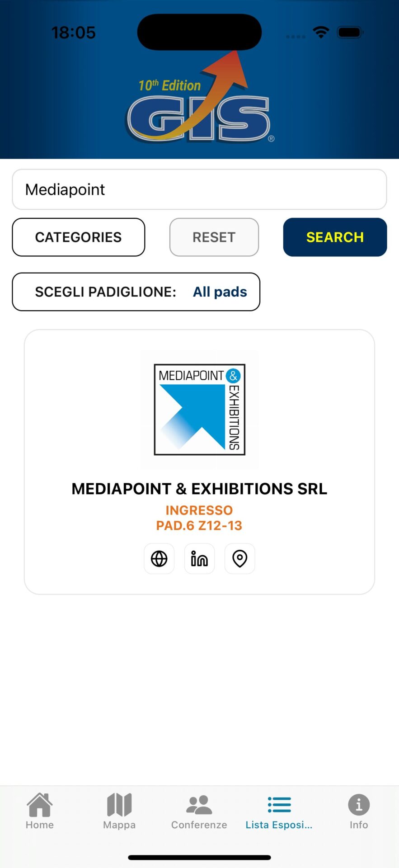399x868 pixels.
Task: Show the stand location with the map pin icon
Action: coord(239,558)
